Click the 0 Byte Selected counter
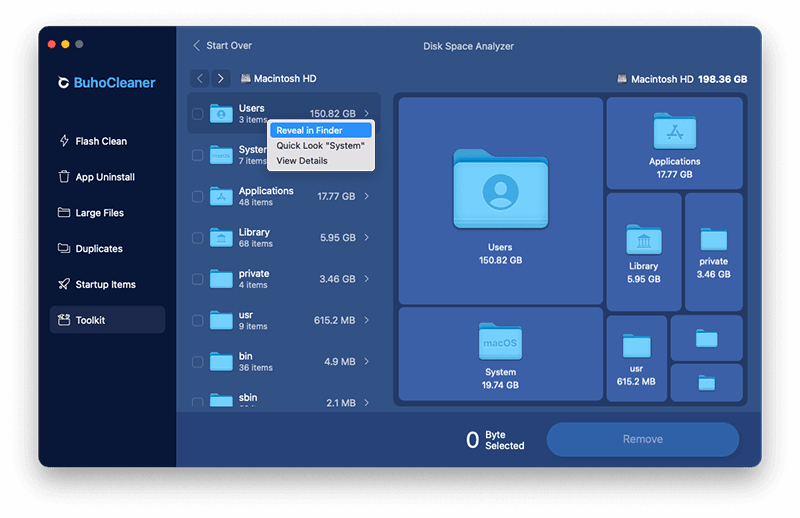This screenshot has width=800, height=518. 495,439
